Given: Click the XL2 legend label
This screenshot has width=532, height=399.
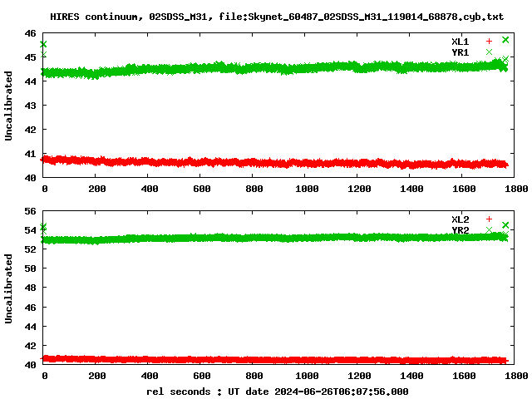Looking at the screenshot, I should click(461, 219).
